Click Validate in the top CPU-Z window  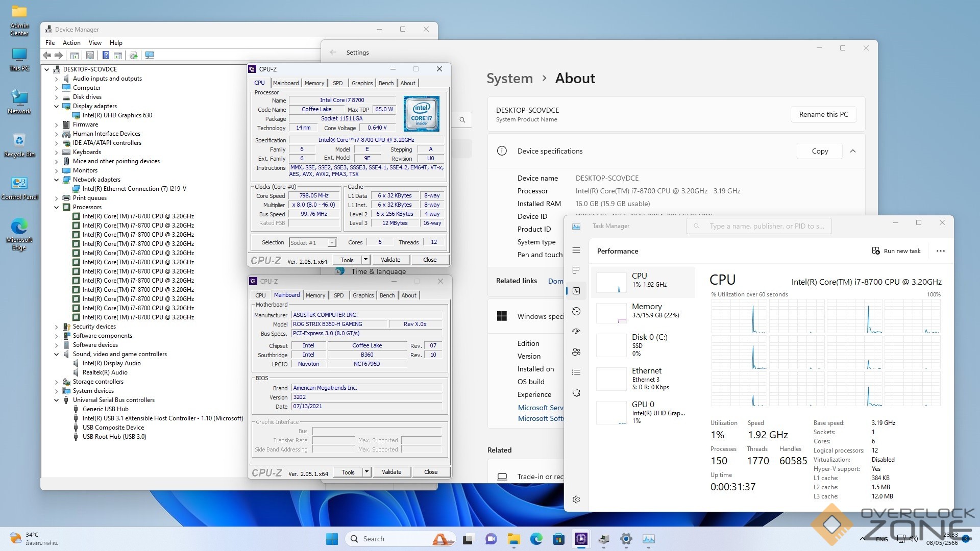click(390, 260)
